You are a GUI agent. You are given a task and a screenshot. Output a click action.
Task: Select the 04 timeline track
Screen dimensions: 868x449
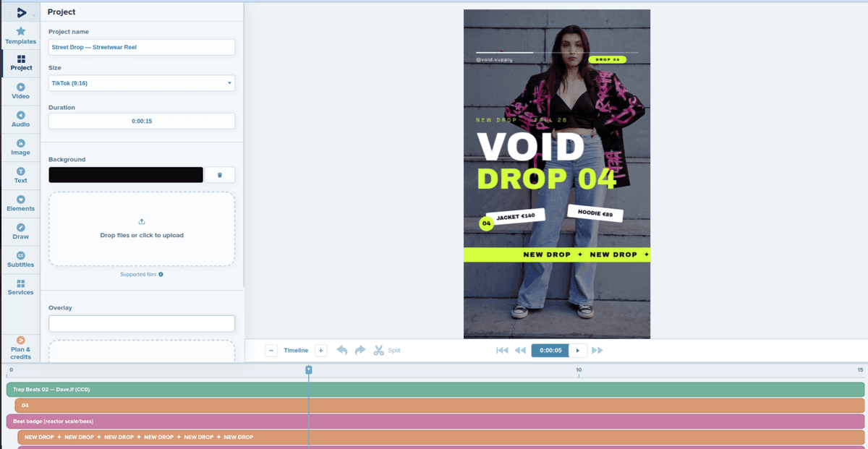pyautogui.click(x=440, y=406)
